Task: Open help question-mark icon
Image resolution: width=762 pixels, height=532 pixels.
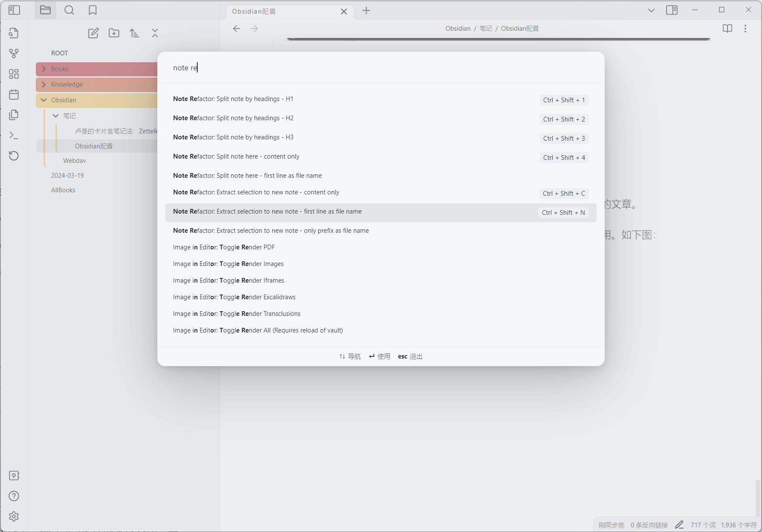Action: click(x=14, y=496)
